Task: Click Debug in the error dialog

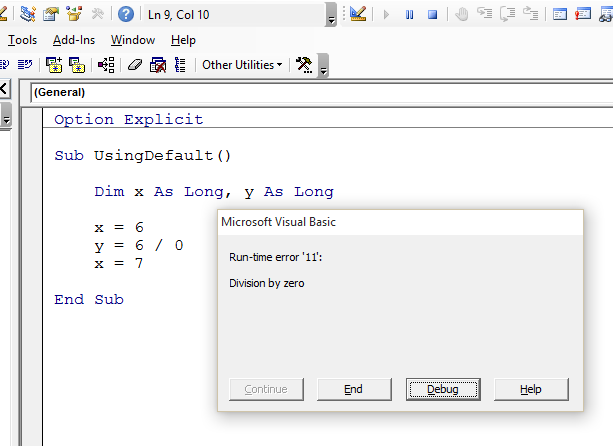Action: click(x=443, y=389)
